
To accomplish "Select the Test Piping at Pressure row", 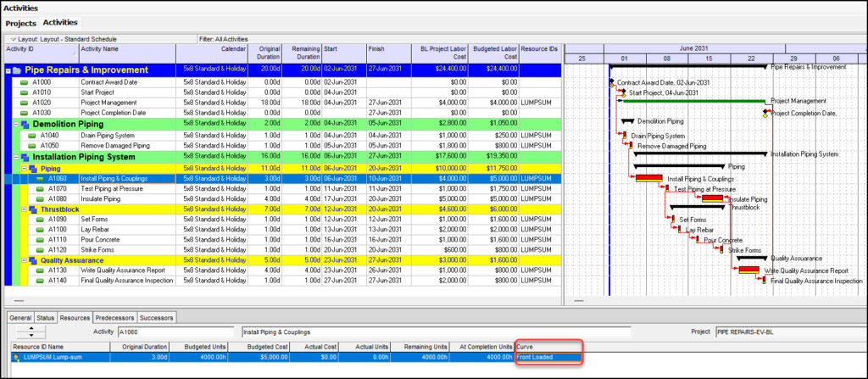I will click(281, 189).
